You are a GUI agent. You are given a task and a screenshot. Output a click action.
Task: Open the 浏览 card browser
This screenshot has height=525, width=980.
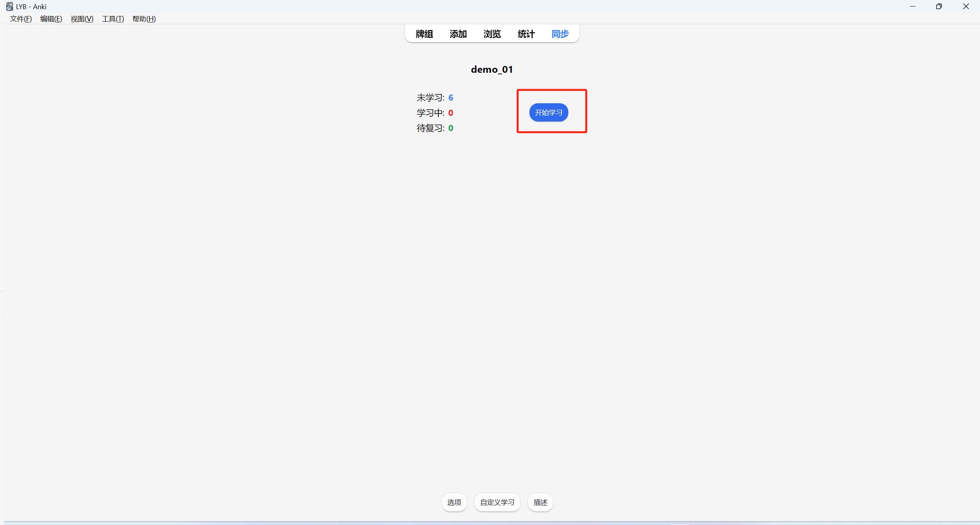pyautogui.click(x=492, y=34)
